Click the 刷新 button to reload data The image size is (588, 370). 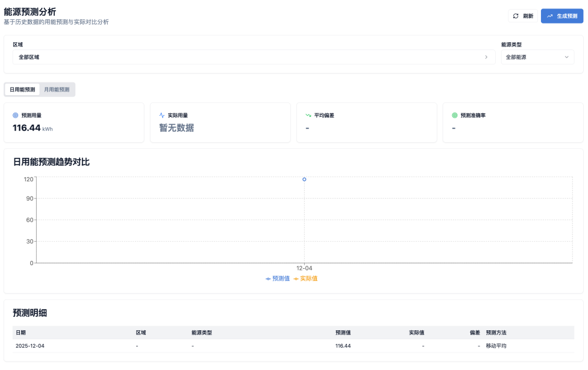click(x=524, y=16)
